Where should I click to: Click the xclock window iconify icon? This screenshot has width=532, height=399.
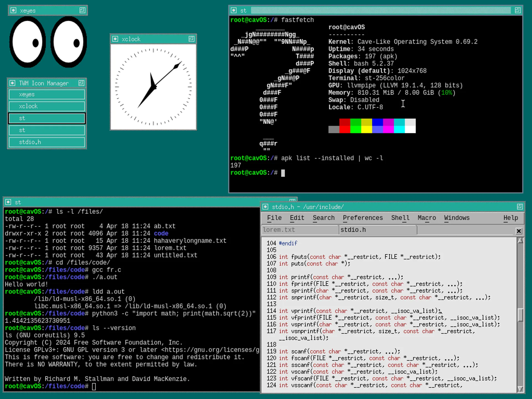tap(115, 39)
